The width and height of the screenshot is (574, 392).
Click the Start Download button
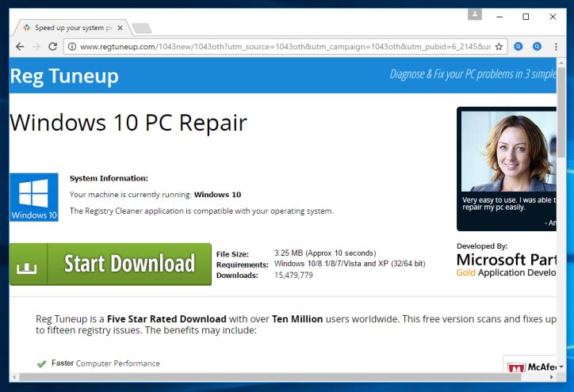(x=110, y=264)
